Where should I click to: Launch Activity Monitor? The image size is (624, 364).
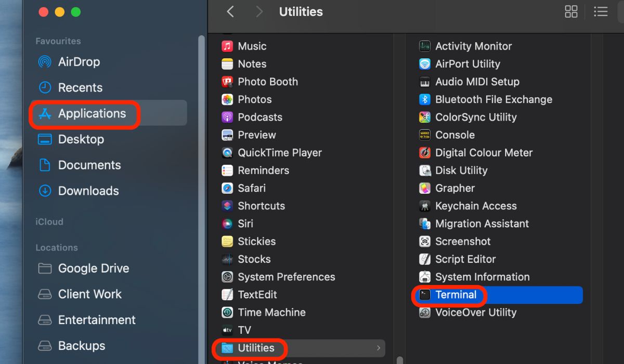(473, 46)
